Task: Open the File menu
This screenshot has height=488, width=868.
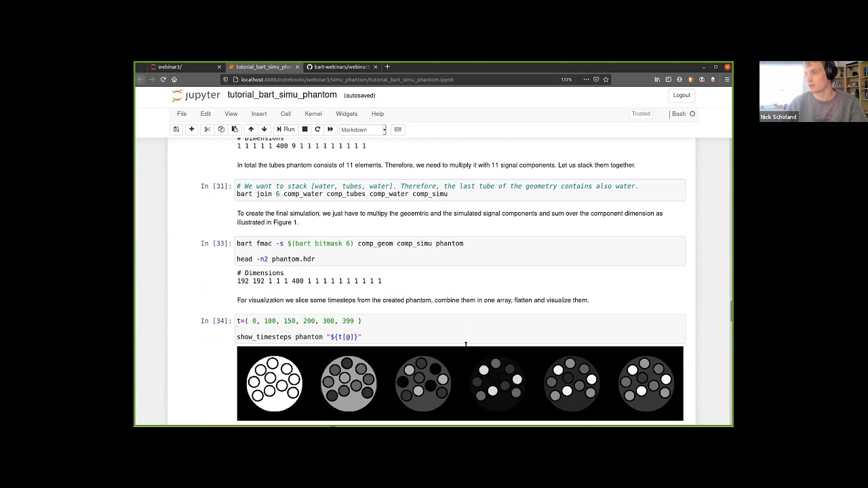Action: point(182,114)
